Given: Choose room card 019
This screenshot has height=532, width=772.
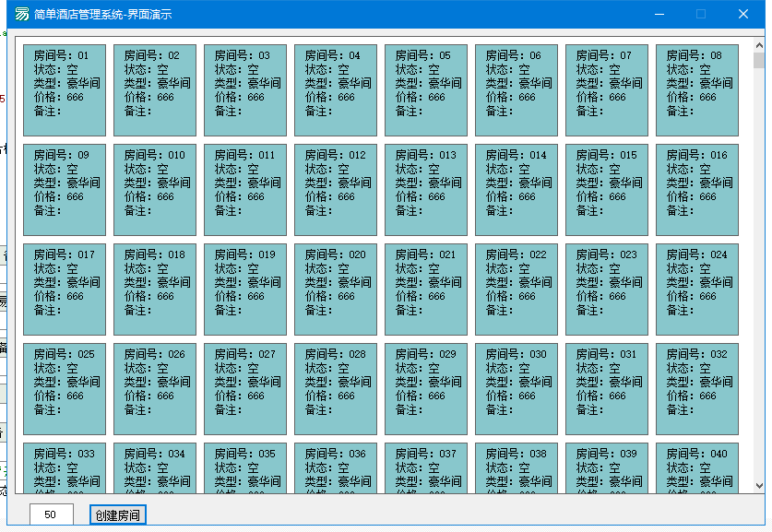Looking at the screenshot, I should (x=245, y=290).
